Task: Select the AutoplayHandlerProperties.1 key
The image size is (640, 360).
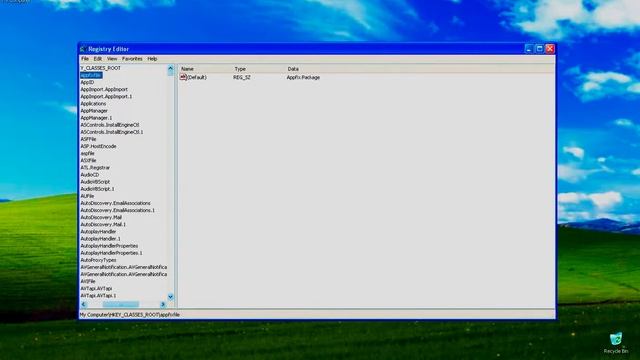Action: (x=111, y=253)
